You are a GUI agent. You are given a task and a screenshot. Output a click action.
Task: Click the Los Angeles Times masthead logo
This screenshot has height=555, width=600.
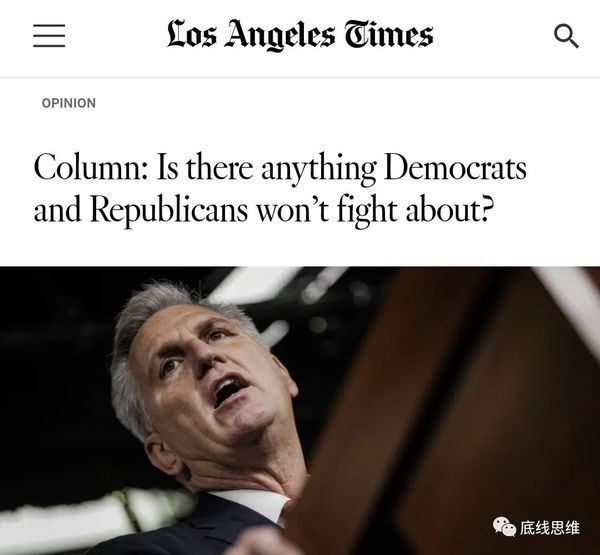coord(300,36)
